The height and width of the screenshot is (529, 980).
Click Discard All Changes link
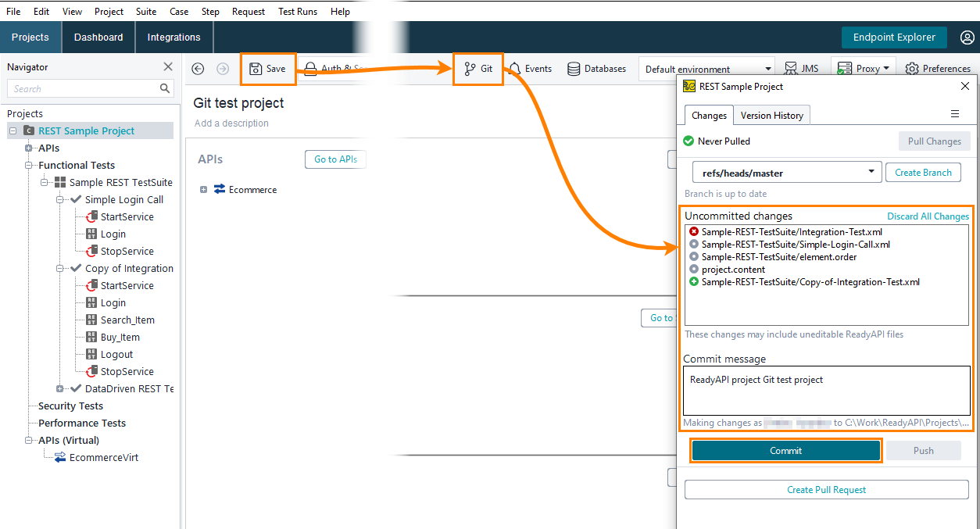pos(928,216)
